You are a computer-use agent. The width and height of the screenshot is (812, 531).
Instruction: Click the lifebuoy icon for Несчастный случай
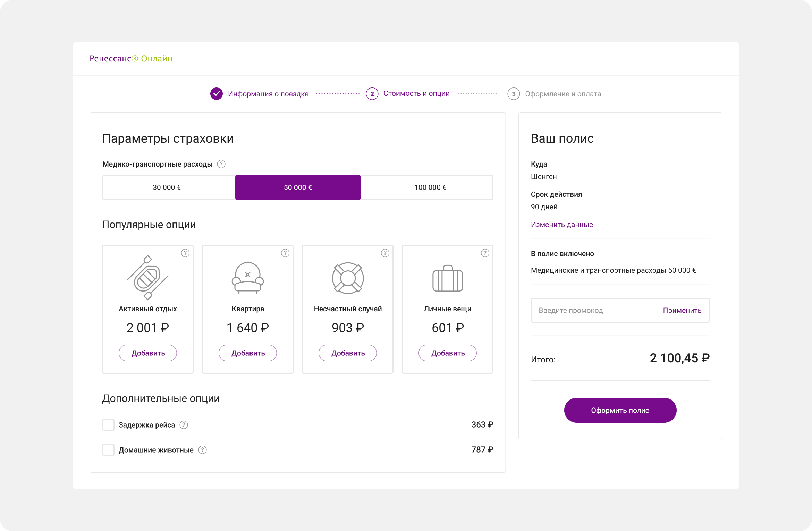click(348, 278)
